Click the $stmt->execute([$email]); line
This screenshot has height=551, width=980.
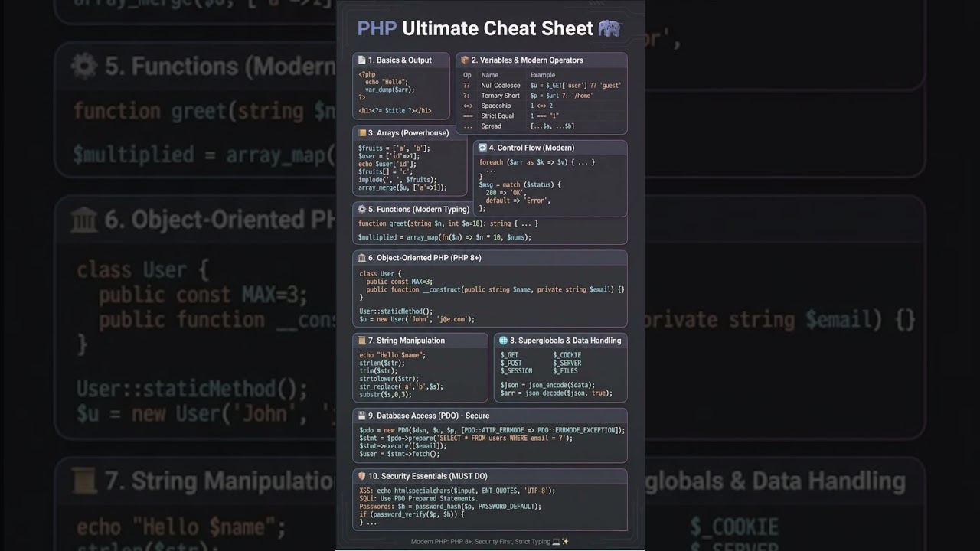(403, 446)
